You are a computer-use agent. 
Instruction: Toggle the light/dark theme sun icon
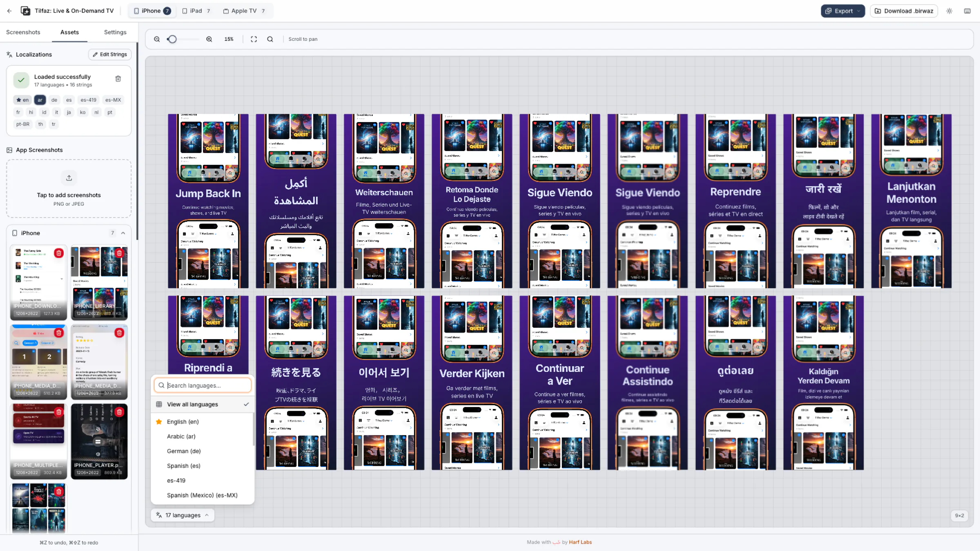click(x=949, y=11)
